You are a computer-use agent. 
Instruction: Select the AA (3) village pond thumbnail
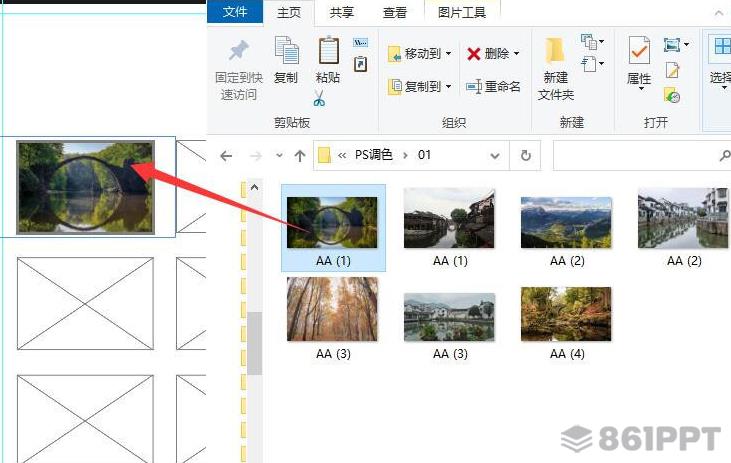(449, 317)
